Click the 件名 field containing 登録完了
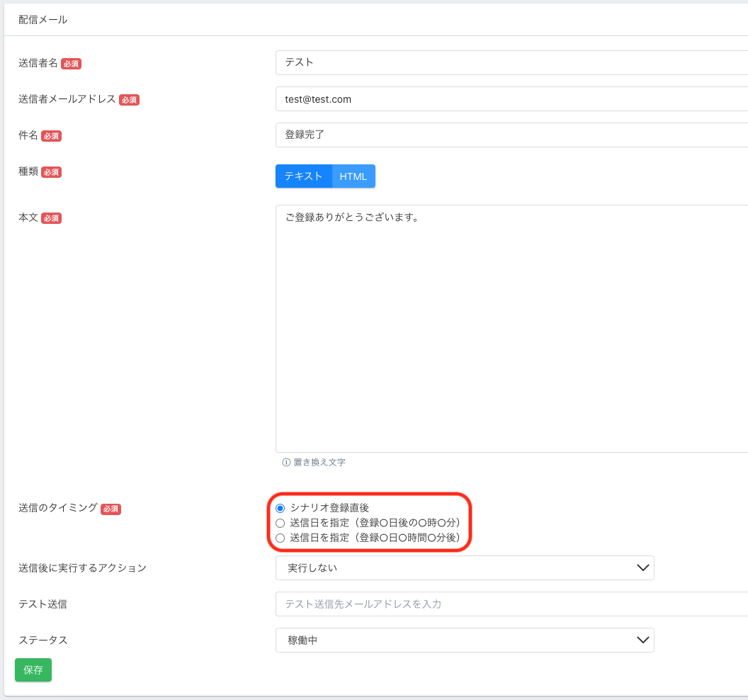748x700 pixels. (510, 135)
